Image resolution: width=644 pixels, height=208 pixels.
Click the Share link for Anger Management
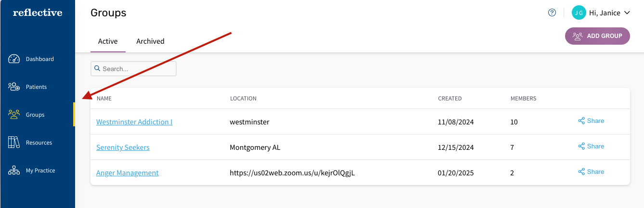pyautogui.click(x=595, y=172)
